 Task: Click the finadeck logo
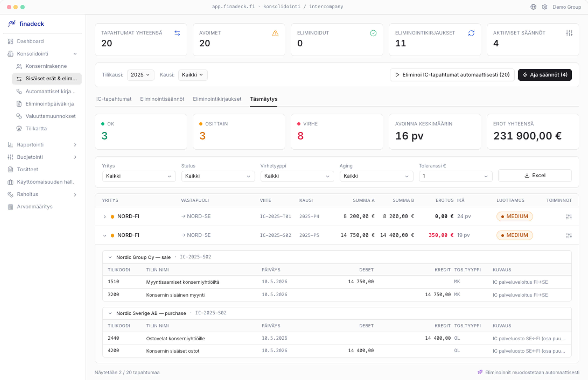click(x=26, y=24)
